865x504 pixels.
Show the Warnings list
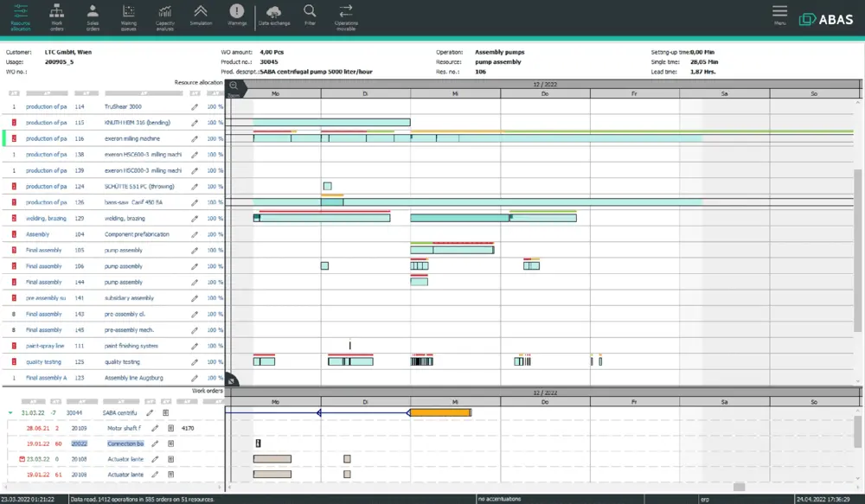pos(237,15)
